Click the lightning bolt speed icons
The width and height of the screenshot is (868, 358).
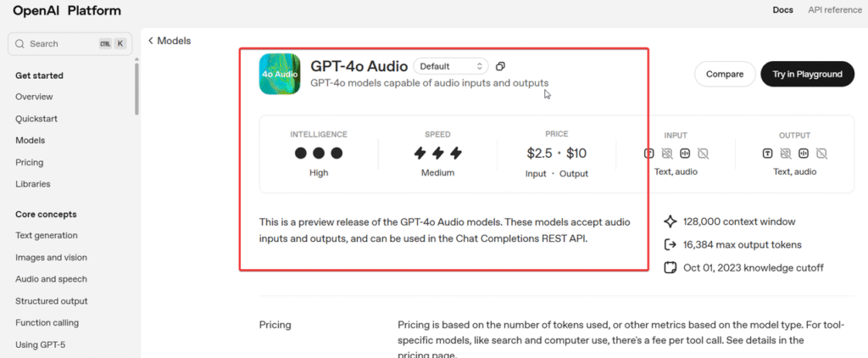click(x=437, y=154)
